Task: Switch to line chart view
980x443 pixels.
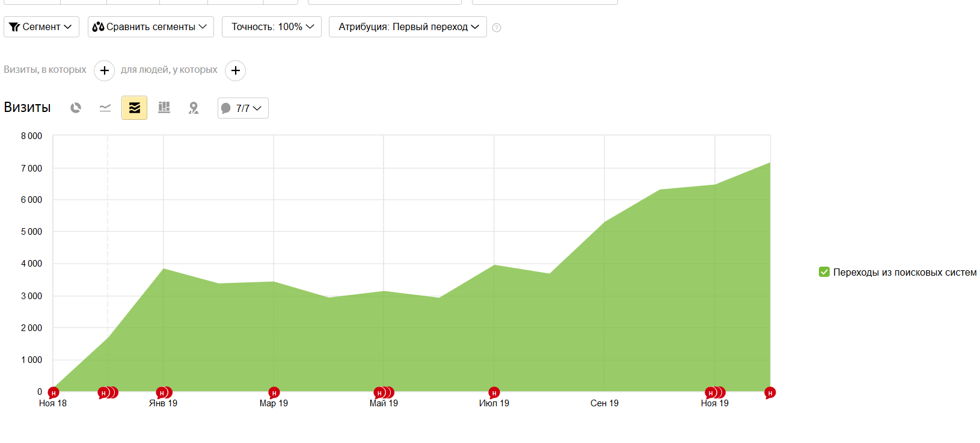Action: click(105, 108)
